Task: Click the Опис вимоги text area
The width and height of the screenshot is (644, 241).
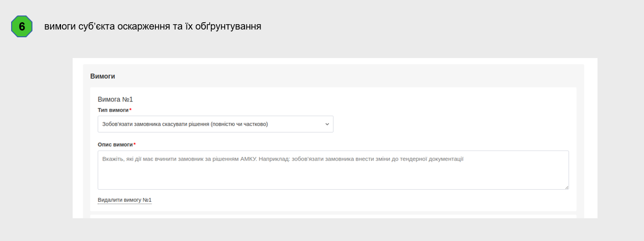Action: pyautogui.click(x=333, y=170)
